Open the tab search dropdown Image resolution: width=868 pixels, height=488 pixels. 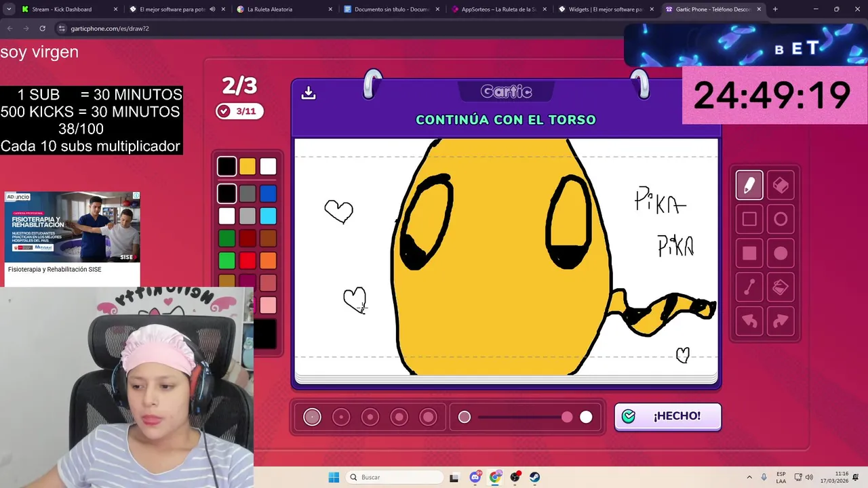[x=9, y=9]
